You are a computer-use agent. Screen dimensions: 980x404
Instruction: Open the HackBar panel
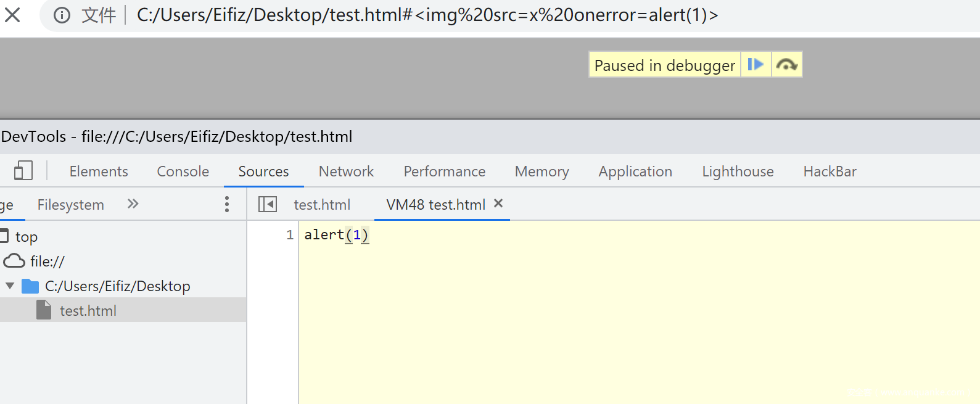(x=830, y=171)
